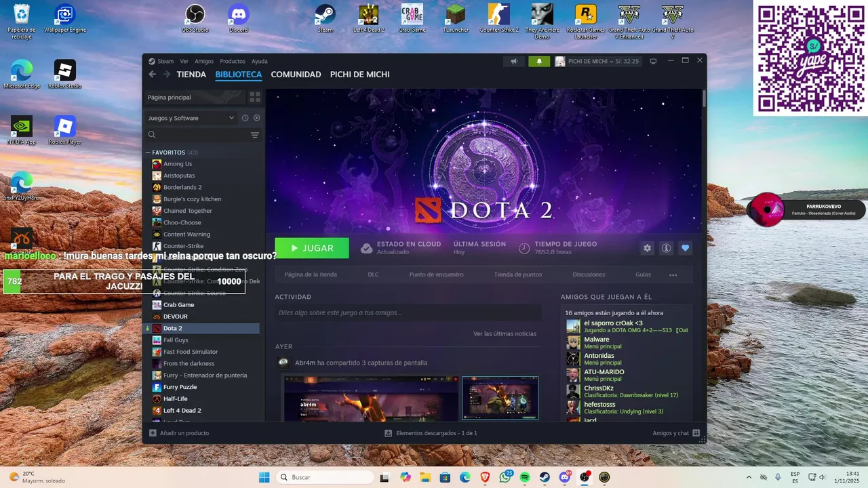This screenshot has width=868, height=488.
Task: Open TLauncher desktop shortcut
Action: click(456, 18)
